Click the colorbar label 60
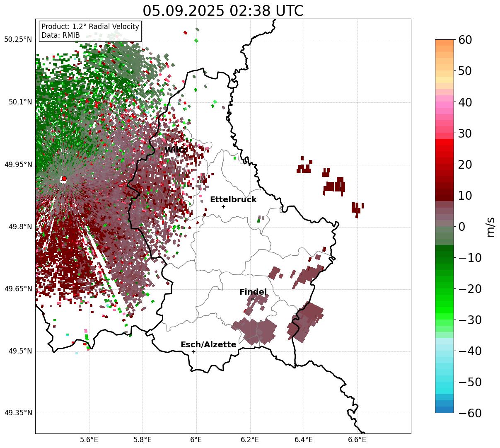The image size is (500, 448). tap(465, 40)
